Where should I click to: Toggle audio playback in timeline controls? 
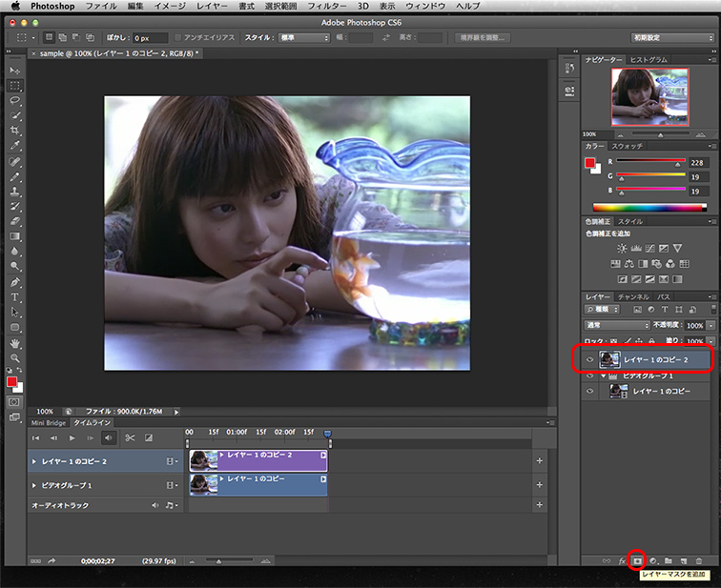pos(109,437)
